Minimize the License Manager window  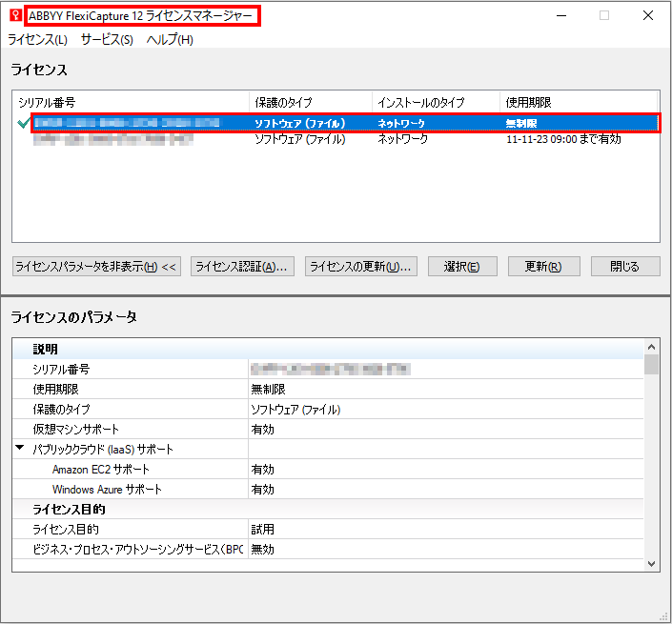tap(561, 16)
